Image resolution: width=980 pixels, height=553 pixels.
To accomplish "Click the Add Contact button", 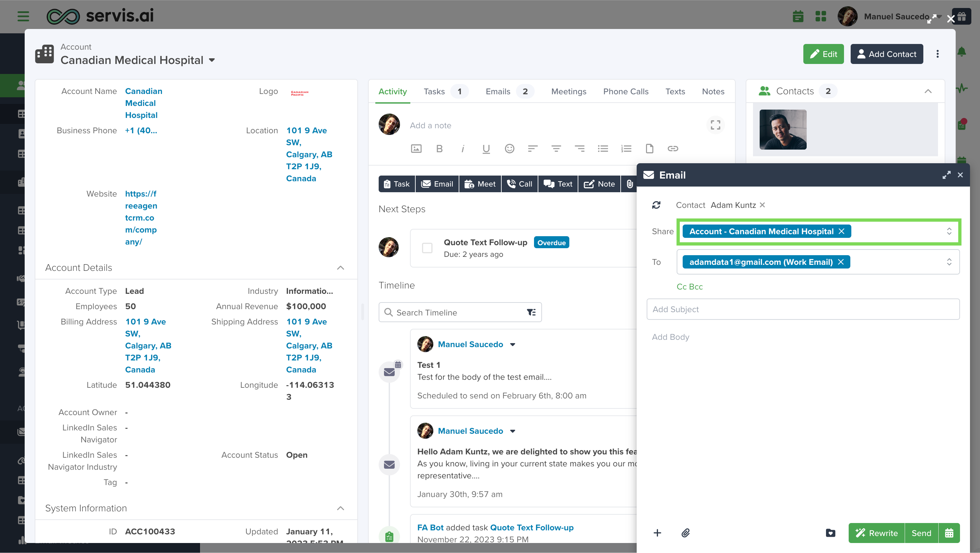I will pyautogui.click(x=886, y=54).
